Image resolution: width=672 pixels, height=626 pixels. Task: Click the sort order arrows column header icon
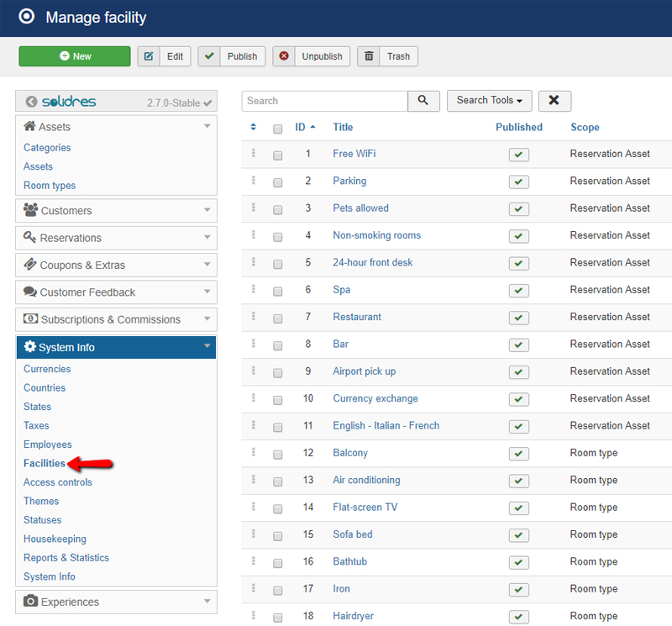[x=254, y=128]
